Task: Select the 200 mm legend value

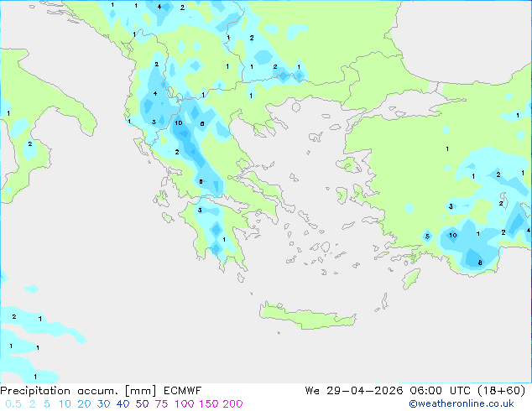Action: [232, 404]
